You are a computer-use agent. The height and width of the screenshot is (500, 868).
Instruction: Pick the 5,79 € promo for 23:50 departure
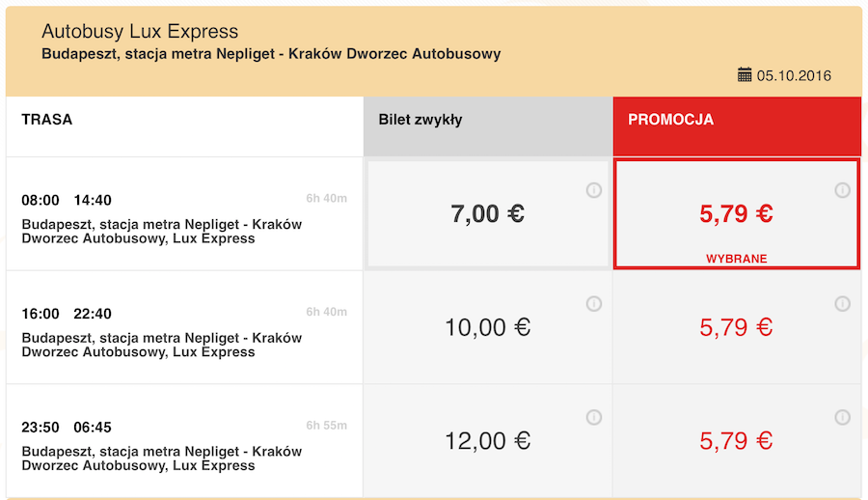736,441
